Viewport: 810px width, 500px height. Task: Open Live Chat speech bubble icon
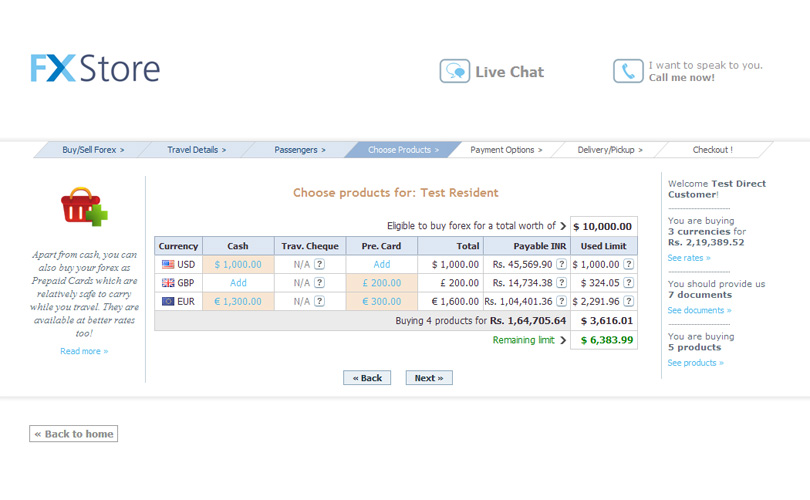455,71
